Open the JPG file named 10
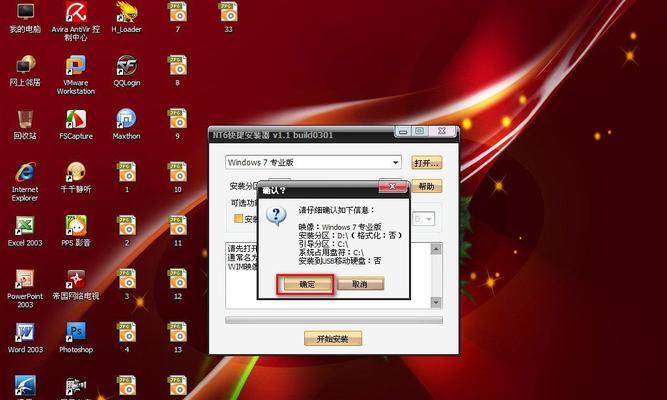 pos(177,177)
